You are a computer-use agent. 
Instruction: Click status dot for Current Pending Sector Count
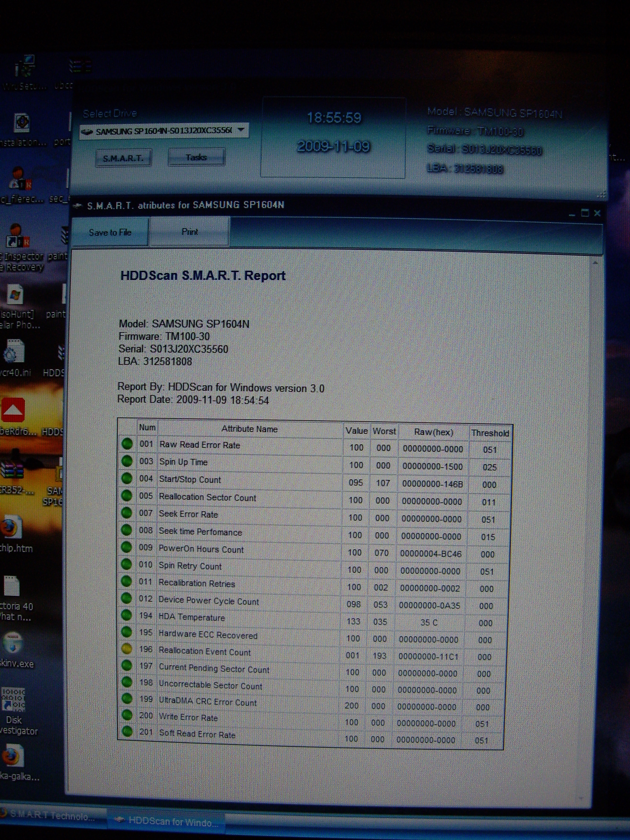point(127,665)
